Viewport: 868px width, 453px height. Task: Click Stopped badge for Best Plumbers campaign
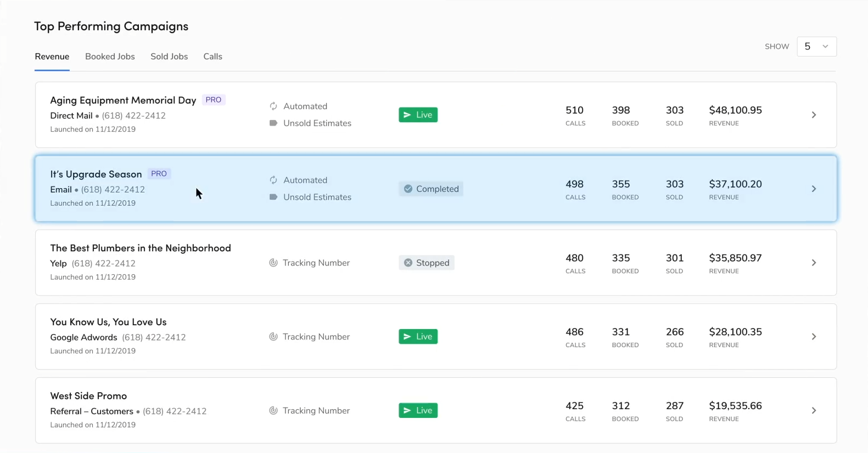426,263
